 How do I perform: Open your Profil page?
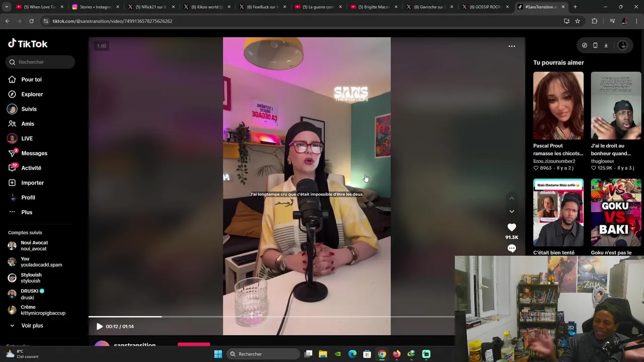pyautogui.click(x=28, y=198)
